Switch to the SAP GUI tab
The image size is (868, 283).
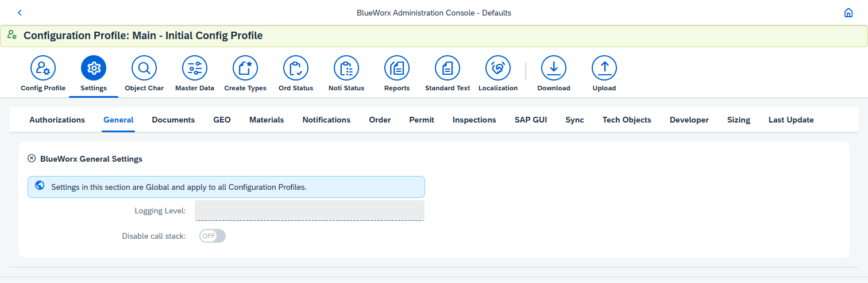[531, 120]
